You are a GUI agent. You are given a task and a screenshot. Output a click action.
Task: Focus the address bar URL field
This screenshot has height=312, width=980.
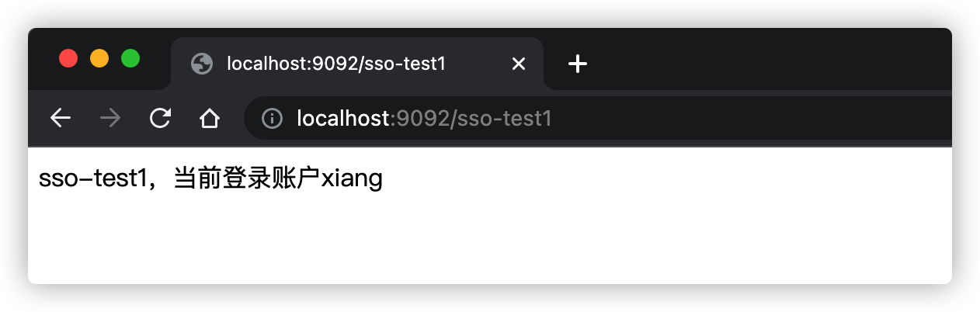[x=598, y=118]
